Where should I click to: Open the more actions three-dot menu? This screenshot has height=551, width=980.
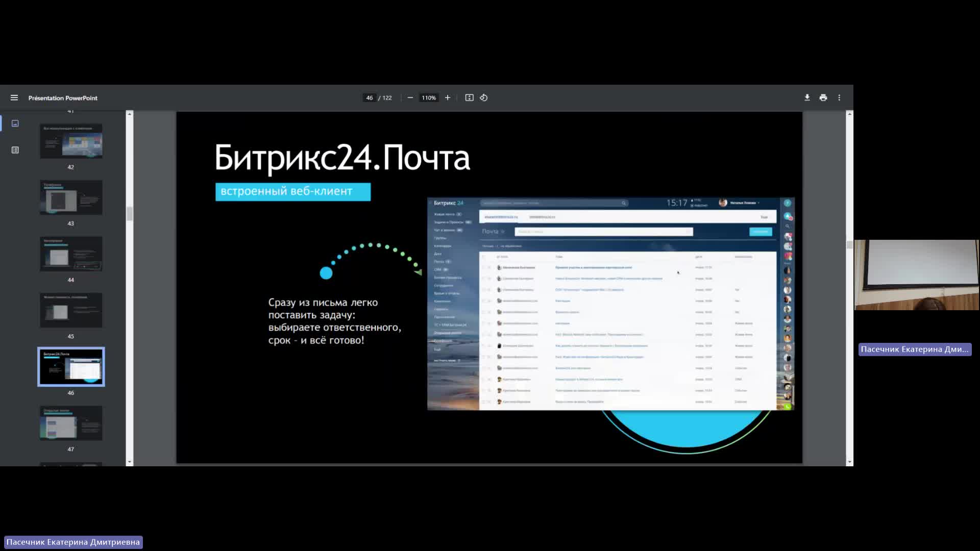839,97
